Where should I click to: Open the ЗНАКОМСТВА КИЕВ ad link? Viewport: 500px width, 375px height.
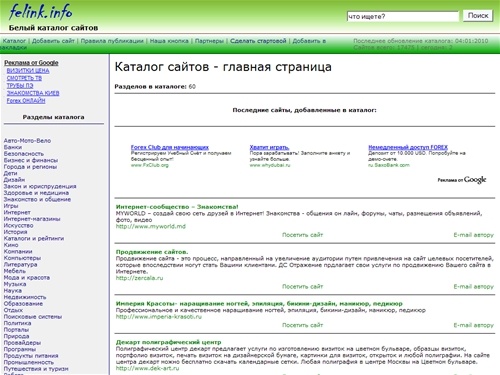click(x=33, y=93)
